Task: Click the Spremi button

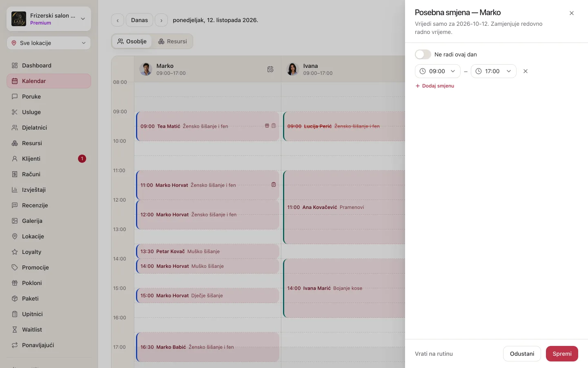Action: (x=562, y=354)
